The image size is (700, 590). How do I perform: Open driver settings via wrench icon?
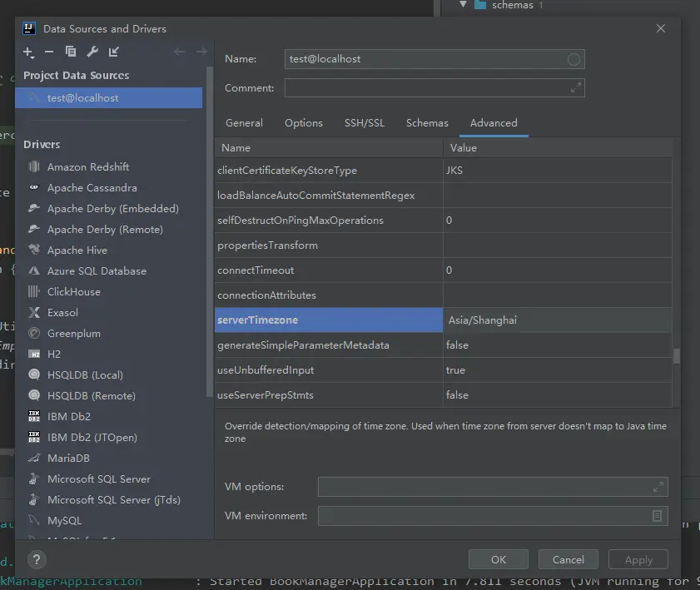(92, 52)
